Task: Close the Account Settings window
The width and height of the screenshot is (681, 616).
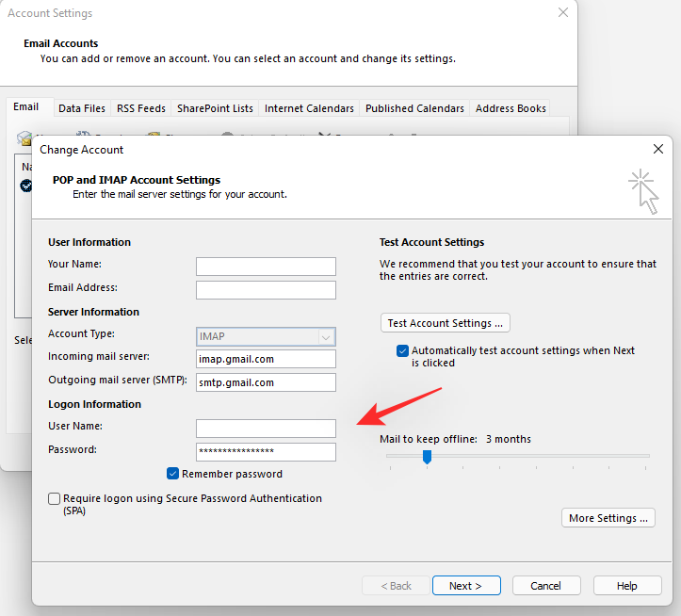Action: [x=563, y=13]
